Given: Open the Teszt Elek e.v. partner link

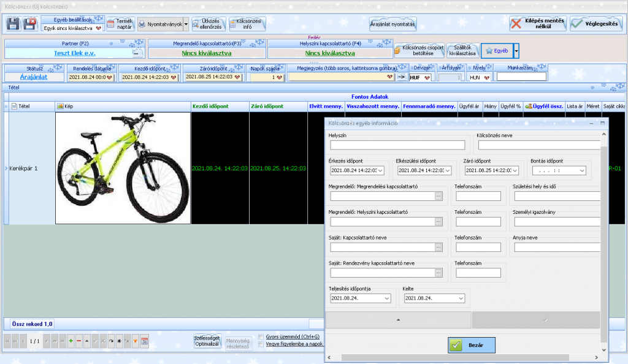Looking at the screenshot, I should tap(74, 53).
